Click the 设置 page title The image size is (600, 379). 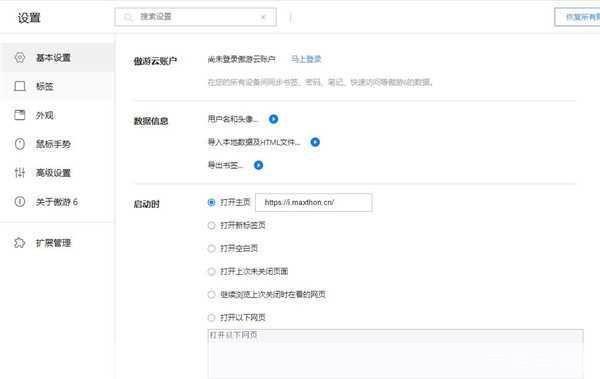pos(29,18)
